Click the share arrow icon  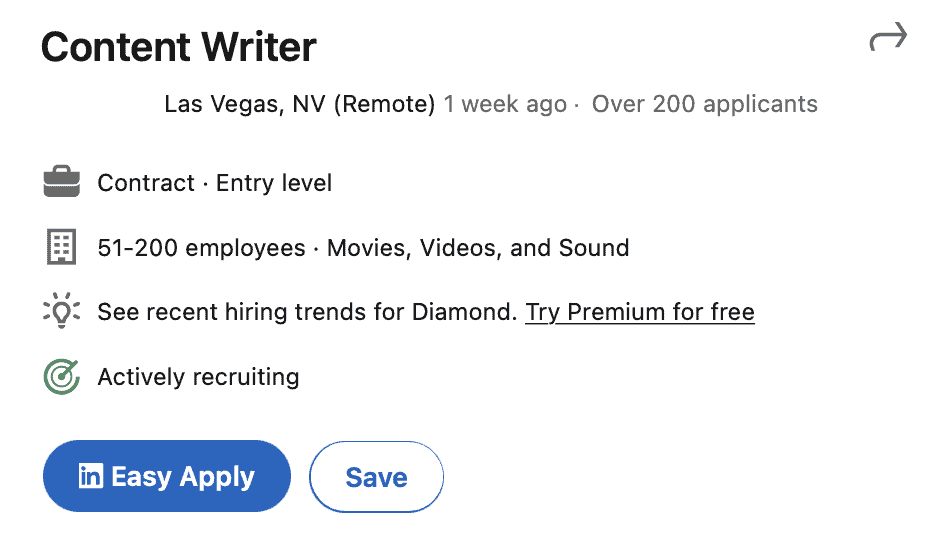[888, 37]
